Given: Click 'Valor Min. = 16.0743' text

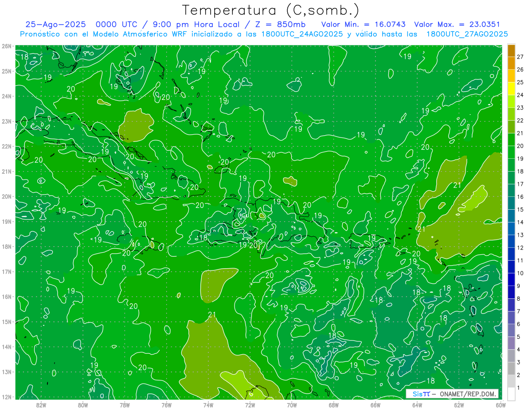Looking at the screenshot, I should pyautogui.click(x=364, y=24).
